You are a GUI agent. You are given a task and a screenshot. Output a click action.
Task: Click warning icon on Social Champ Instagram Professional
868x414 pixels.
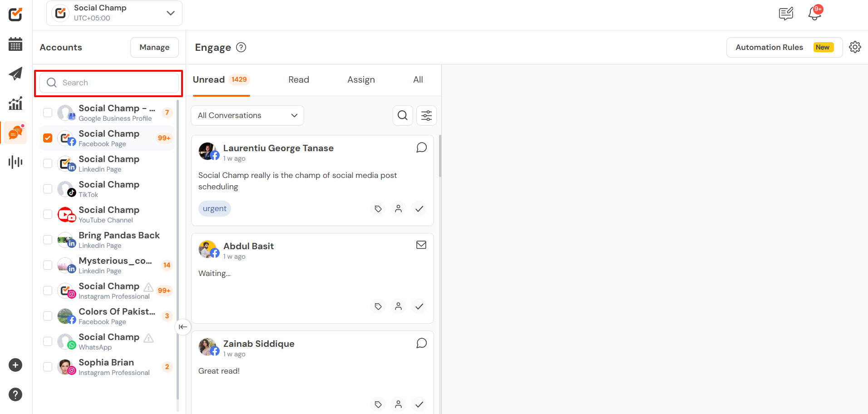[148, 287]
